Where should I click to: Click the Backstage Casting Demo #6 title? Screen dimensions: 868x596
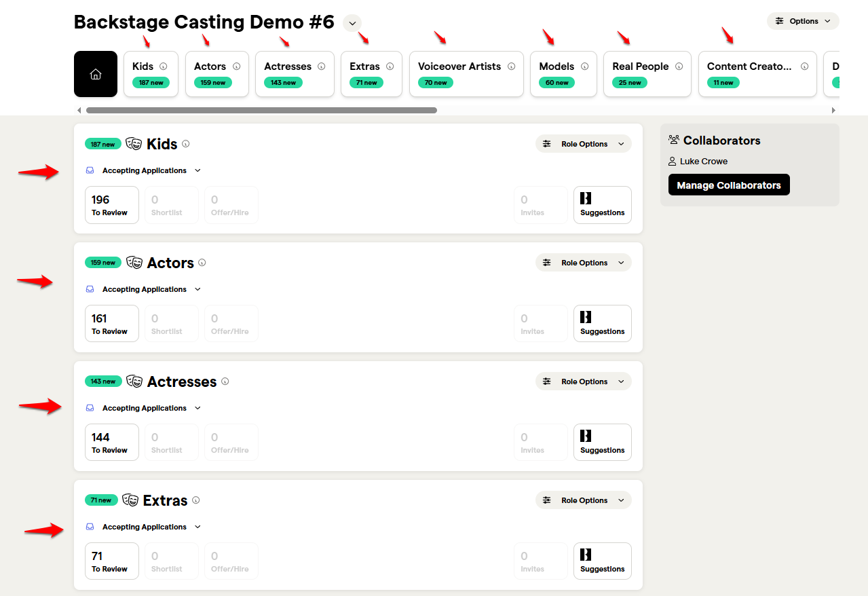(204, 22)
